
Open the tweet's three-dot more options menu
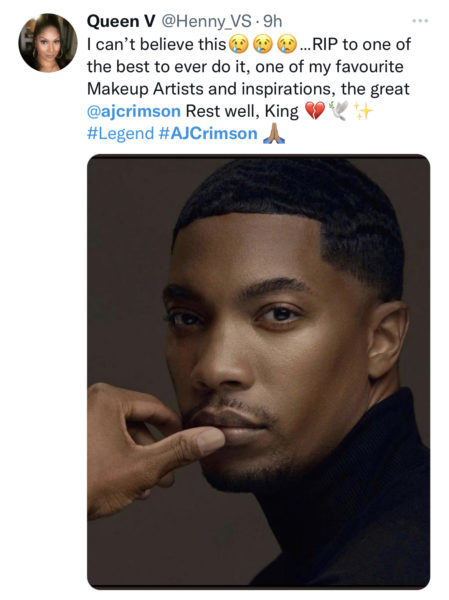pos(420,21)
